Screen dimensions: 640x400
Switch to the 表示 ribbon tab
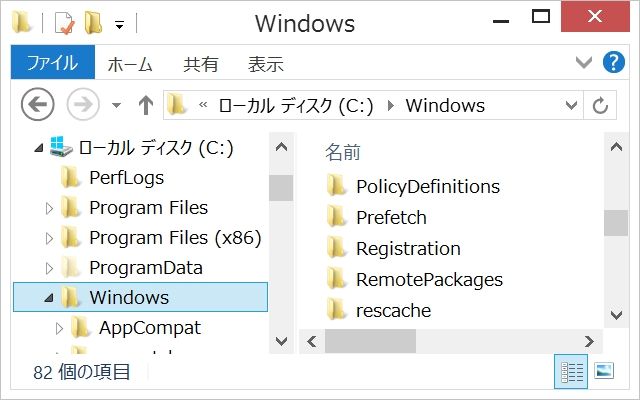pyautogui.click(x=266, y=64)
